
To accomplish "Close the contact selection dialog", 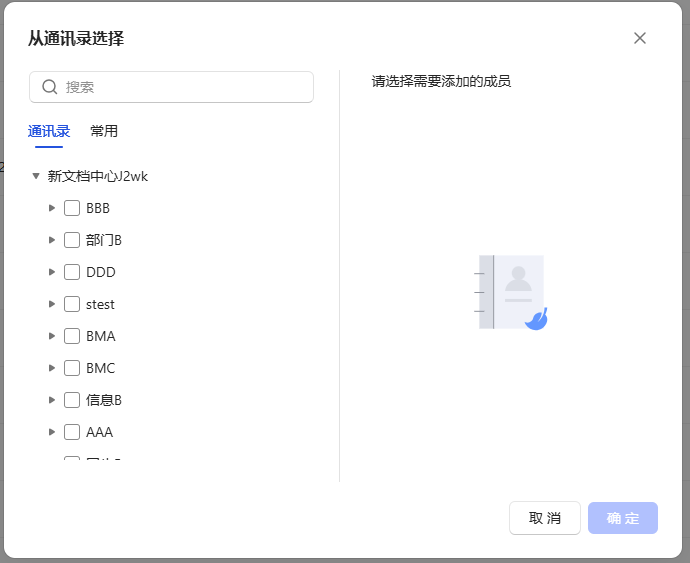I will click(640, 38).
